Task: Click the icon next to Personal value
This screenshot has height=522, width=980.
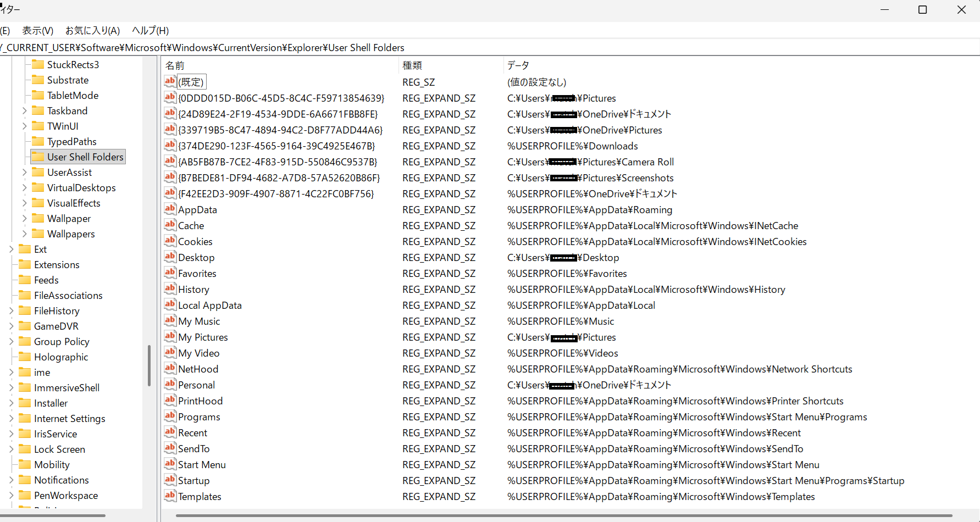Action: 170,384
